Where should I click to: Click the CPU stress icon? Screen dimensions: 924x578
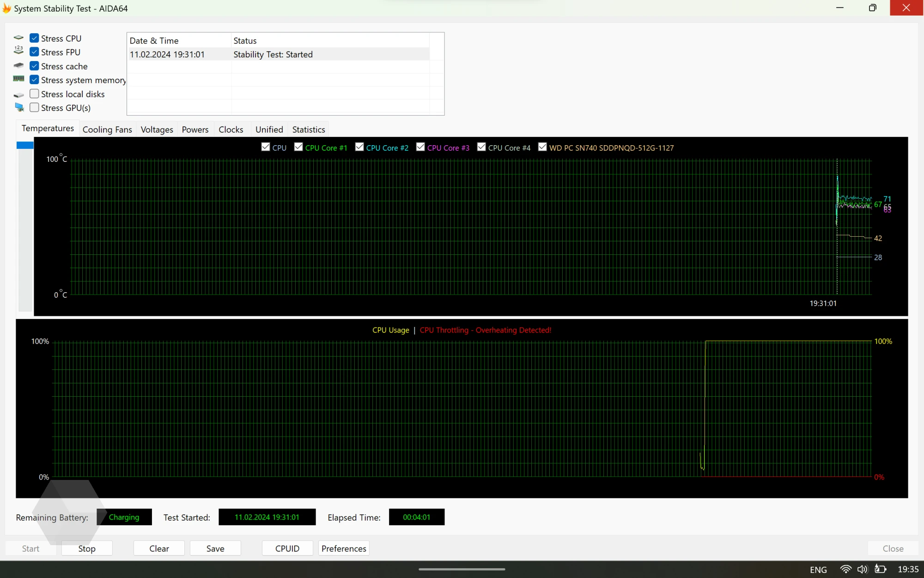coord(18,38)
